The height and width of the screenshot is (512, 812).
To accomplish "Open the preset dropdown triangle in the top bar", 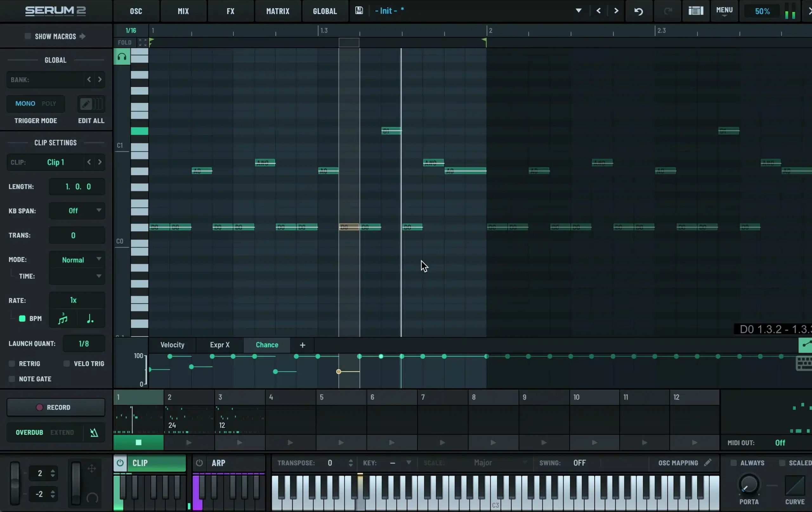I will pyautogui.click(x=578, y=11).
